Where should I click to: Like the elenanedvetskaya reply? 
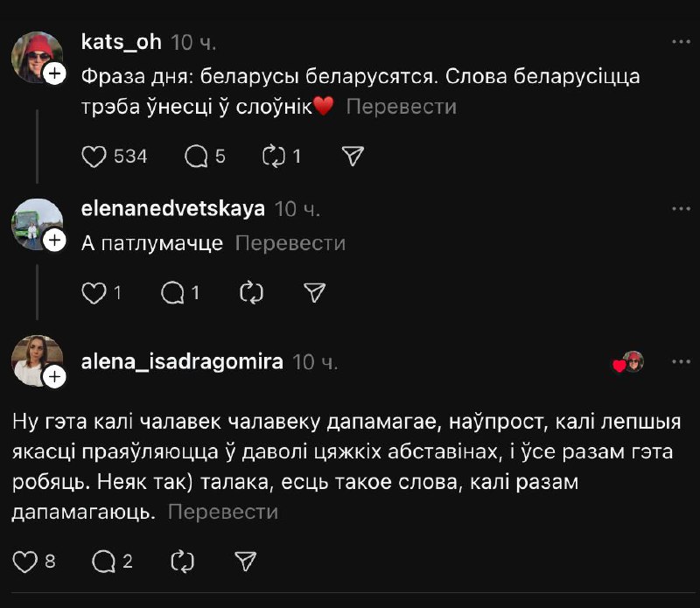pos(93,293)
